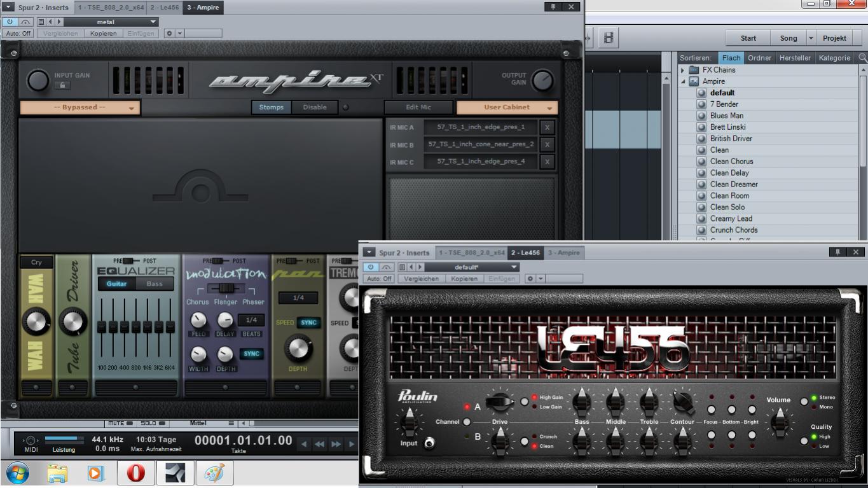Switch to '3 - Ampire' tab in Le456 window

tap(563, 253)
